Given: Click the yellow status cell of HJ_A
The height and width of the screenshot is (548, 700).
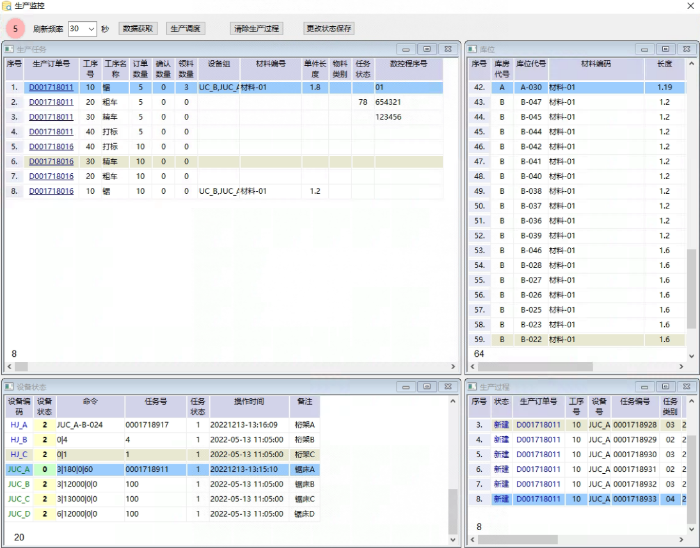Looking at the screenshot, I should 45,424.
